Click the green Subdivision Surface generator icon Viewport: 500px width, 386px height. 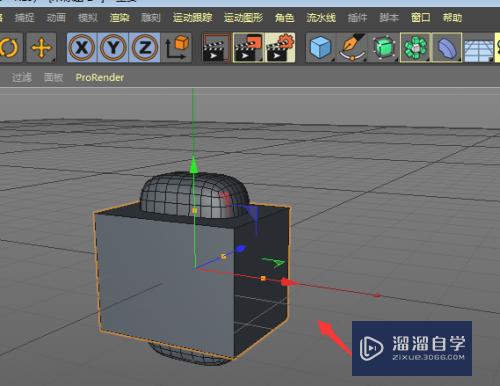click(383, 48)
